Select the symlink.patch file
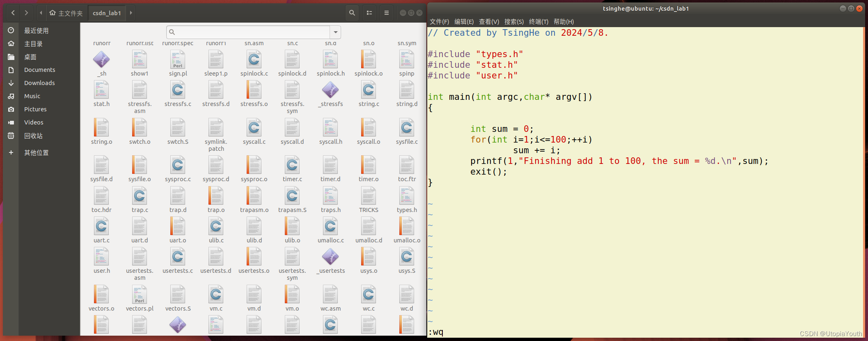Viewport: 868px width, 341px height. pyautogui.click(x=216, y=128)
